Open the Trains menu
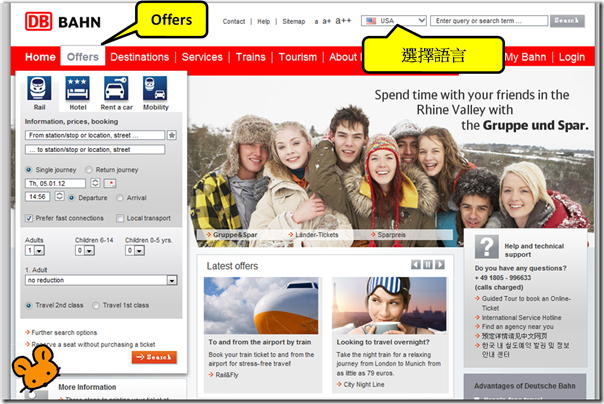This screenshot has height=404, width=604. click(x=250, y=57)
